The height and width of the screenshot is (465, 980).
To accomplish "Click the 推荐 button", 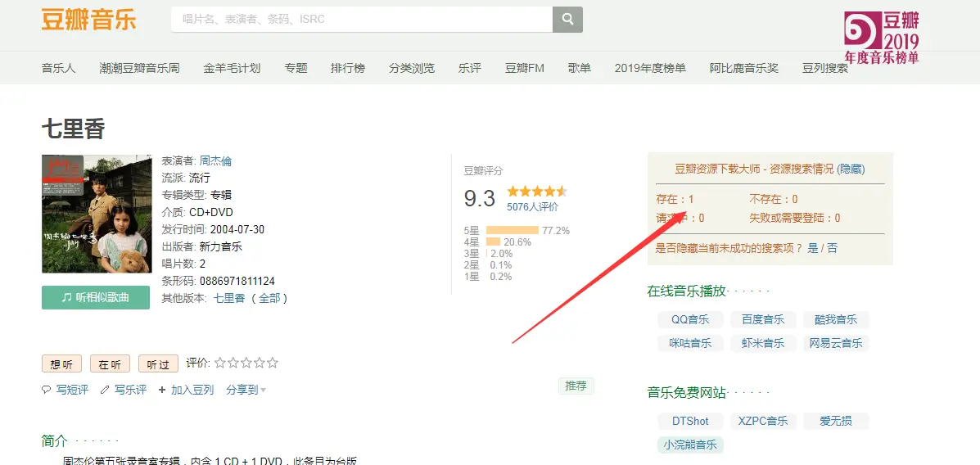I will coord(576,386).
